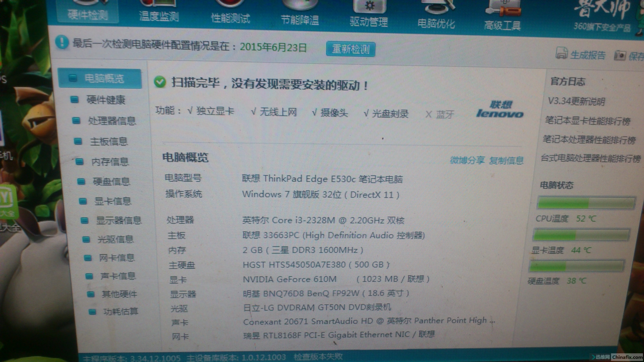644x362 pixels.
Task: Select 内存信息 in the sidebar
Action: tap(110, 162)
